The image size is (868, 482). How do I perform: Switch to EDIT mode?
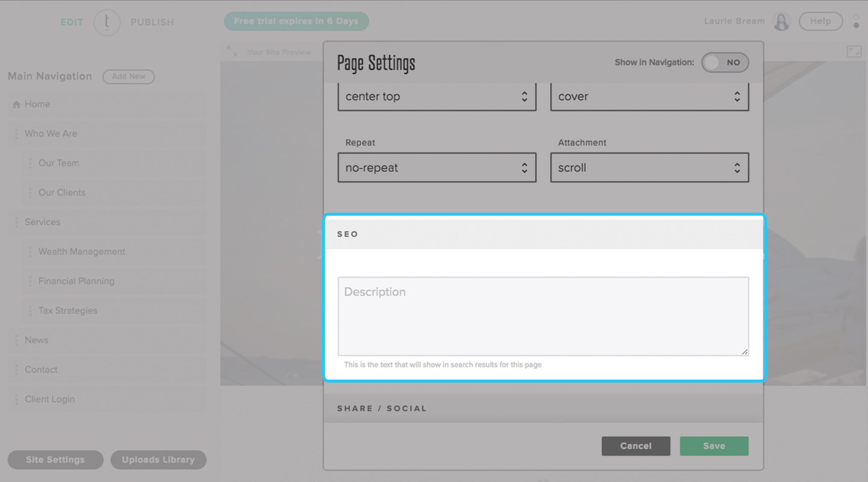pyautogui.click(x=72, y=22)
